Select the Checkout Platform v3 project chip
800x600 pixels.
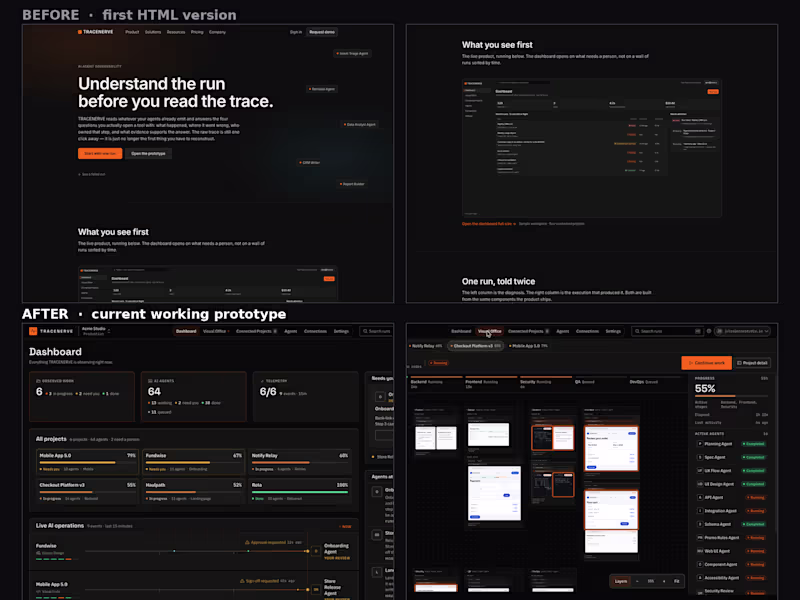[476, 346]
